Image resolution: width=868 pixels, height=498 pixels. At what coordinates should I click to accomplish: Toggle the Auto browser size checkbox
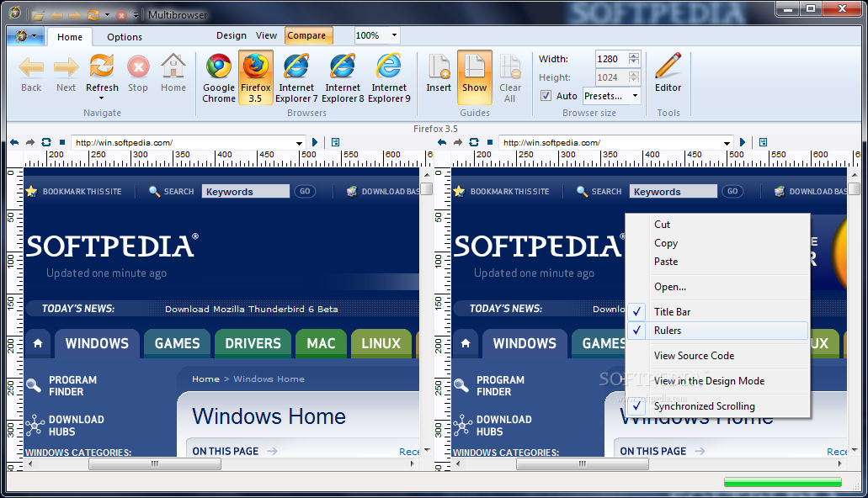point(546,96)
